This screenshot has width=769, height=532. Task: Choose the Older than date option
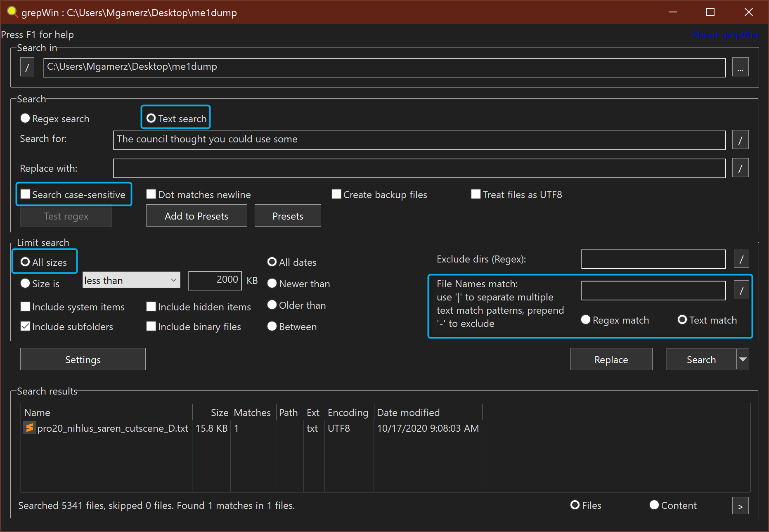pos(272,305)
